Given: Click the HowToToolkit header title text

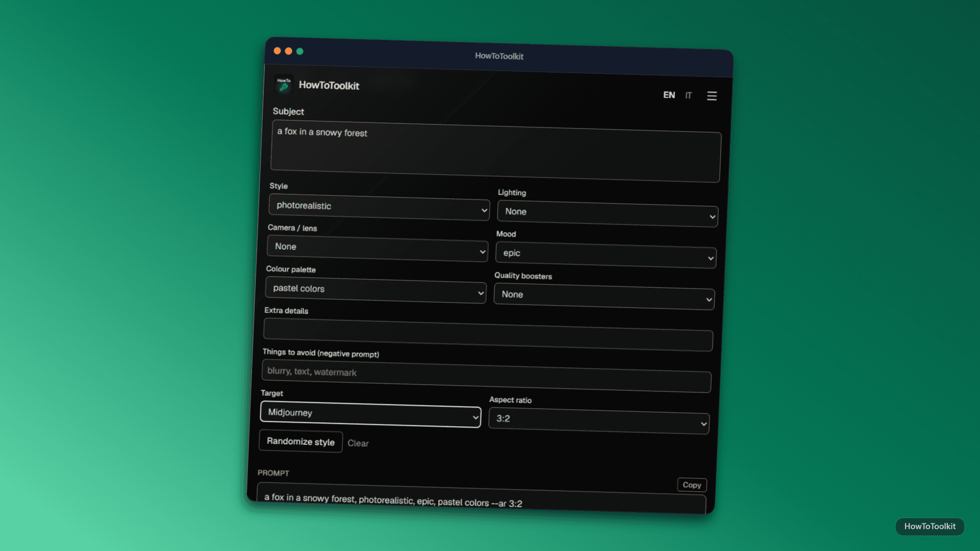Looking at the screenshot, I should point(329,85).
